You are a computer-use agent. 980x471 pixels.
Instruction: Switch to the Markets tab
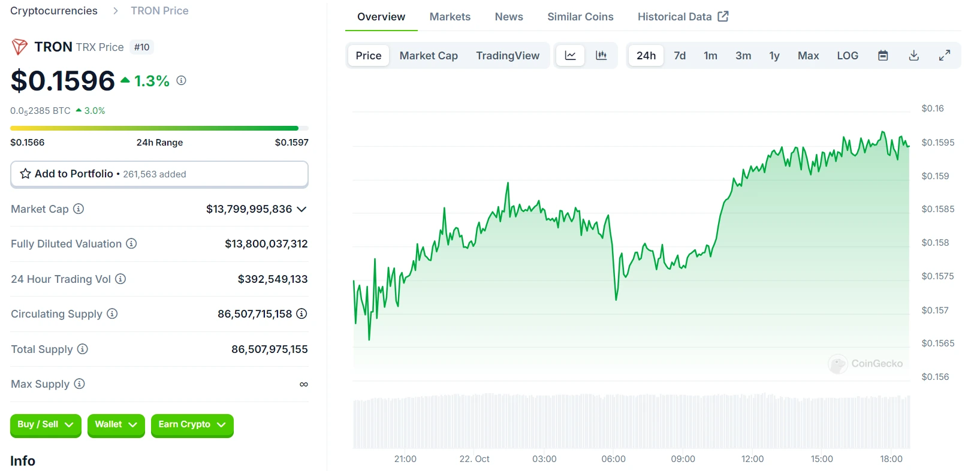pyautogui.click(x=450, y=17)
